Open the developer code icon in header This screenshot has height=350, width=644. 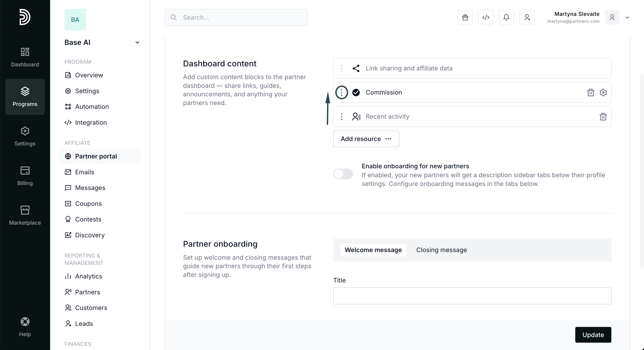[x=486, y=17]
